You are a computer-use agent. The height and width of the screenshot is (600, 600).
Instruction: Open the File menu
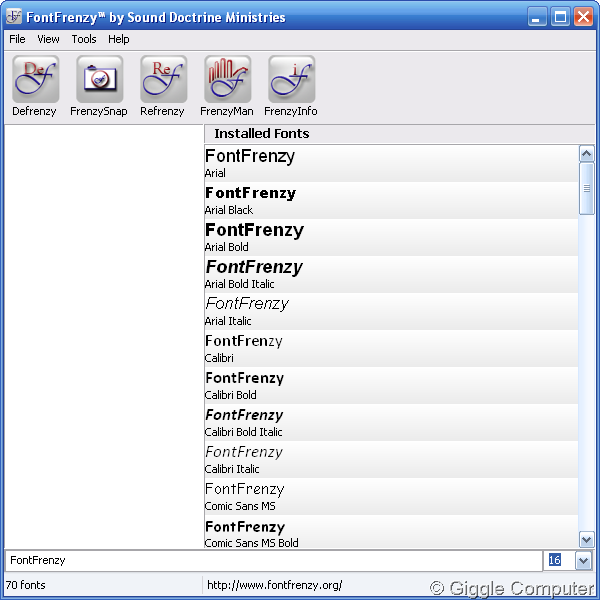tap(17, 39)
